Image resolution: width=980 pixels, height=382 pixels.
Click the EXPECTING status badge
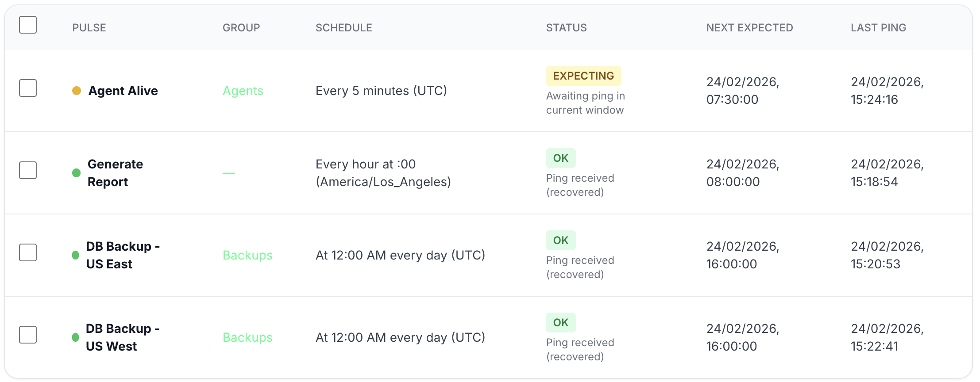[583, 75]
